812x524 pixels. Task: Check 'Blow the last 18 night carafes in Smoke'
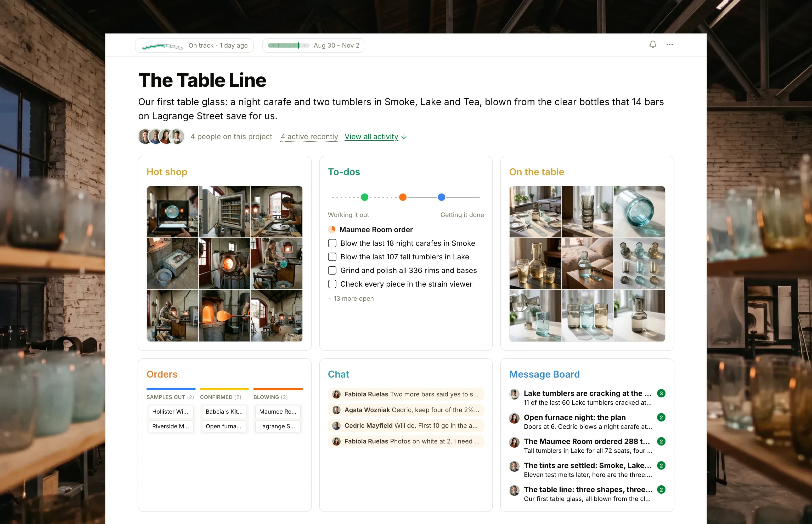click(332, 243)
